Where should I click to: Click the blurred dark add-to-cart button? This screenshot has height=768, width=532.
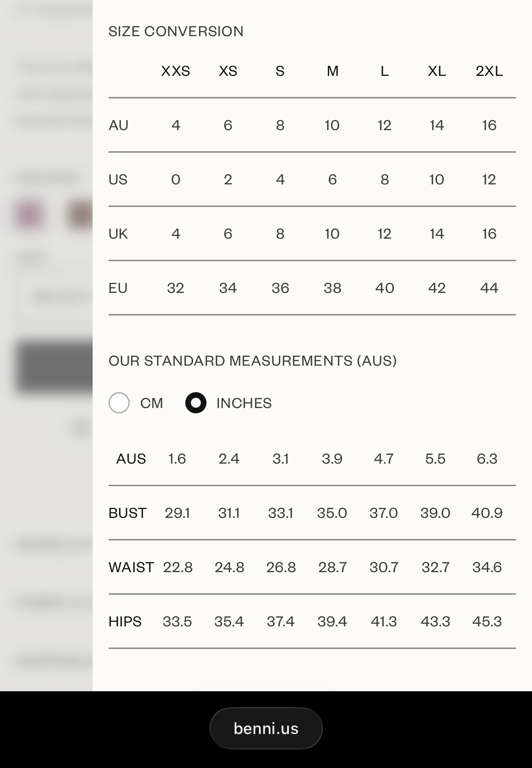pyautogui.click(x=54, y=366)
